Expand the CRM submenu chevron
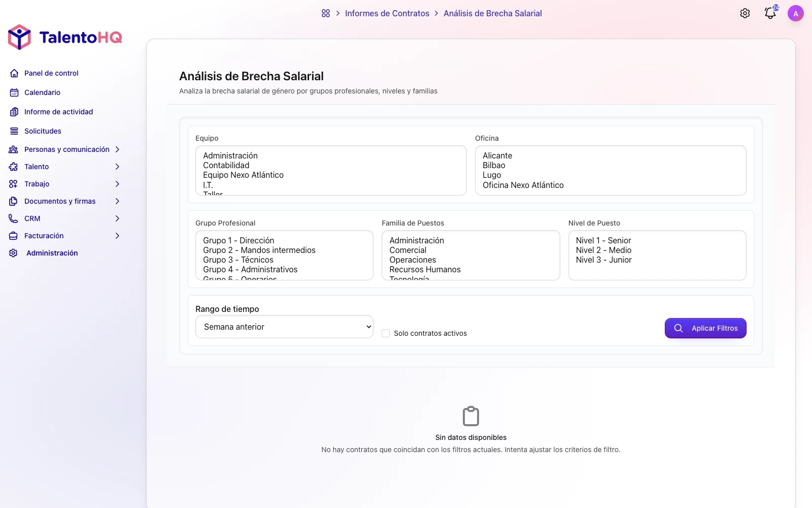Viewport: 812px width, 508px height. [117, 218]
